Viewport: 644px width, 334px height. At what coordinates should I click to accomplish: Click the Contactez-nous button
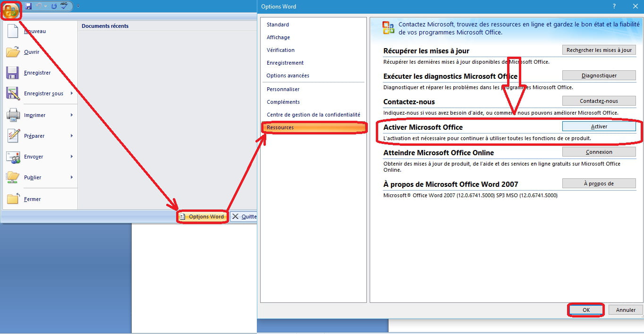599,101
